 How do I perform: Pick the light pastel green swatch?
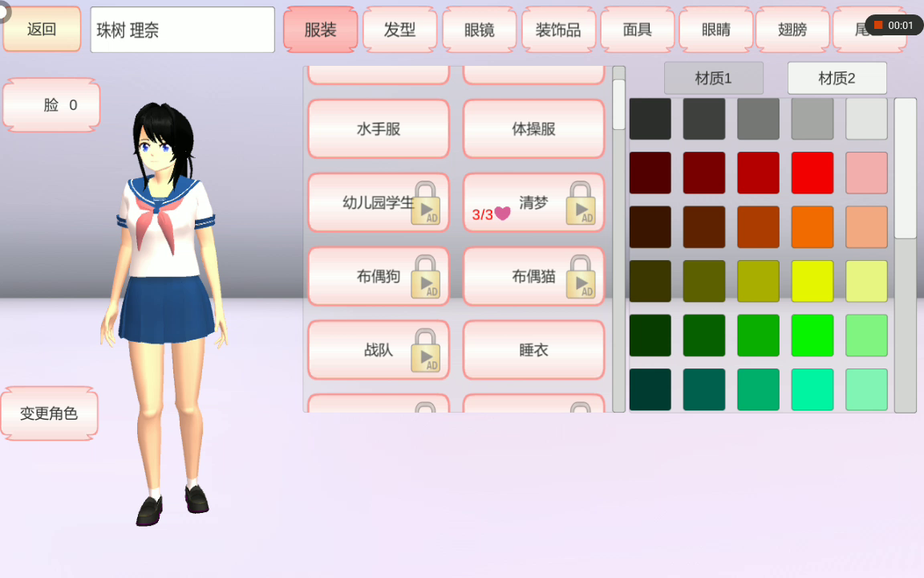866,336
